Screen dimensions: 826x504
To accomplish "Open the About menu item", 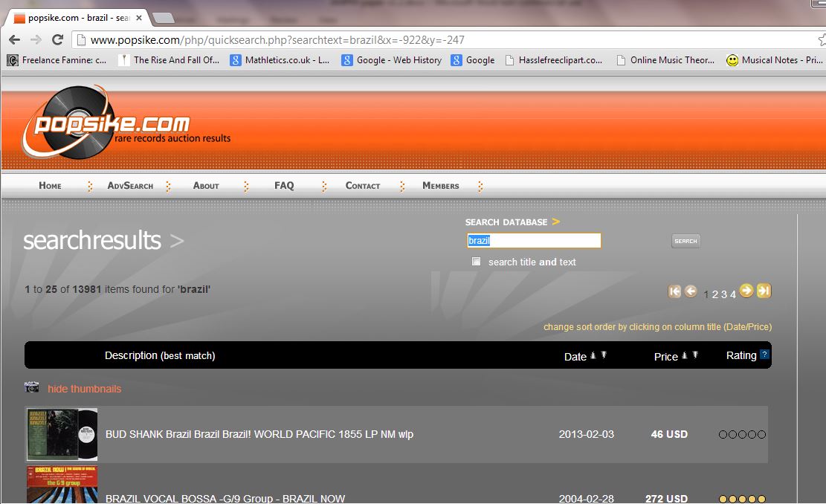I will 206,185.
